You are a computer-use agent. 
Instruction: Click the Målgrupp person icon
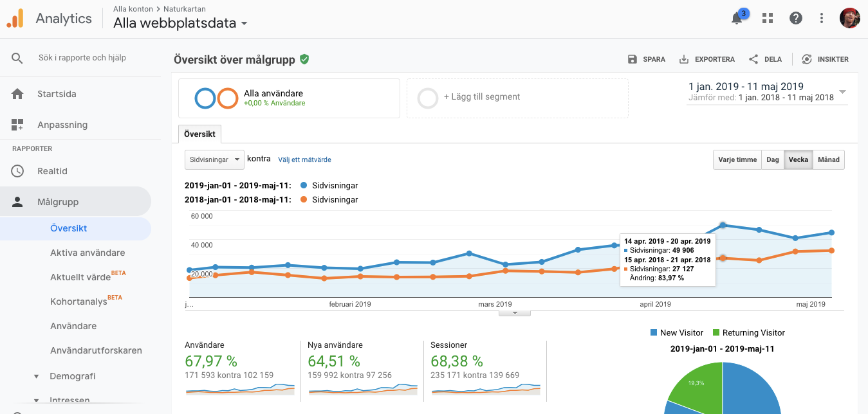[17, 202]
